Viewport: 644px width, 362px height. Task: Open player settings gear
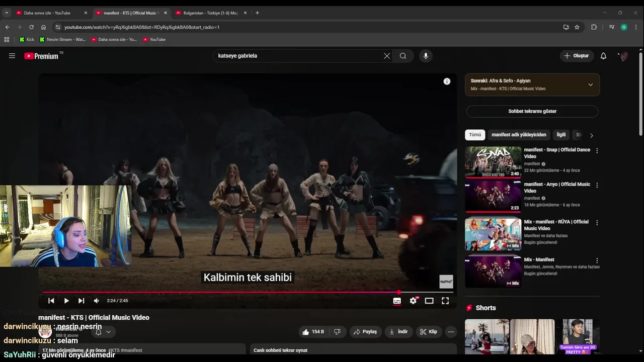click(x=413, y=301)
